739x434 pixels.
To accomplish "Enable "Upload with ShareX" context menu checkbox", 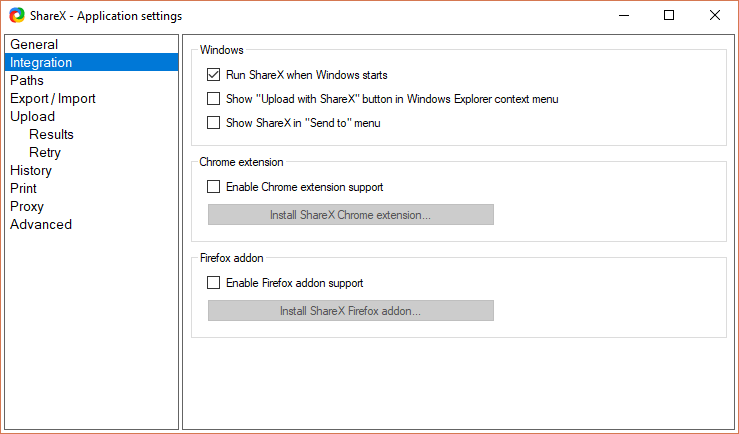I will 213,98.
